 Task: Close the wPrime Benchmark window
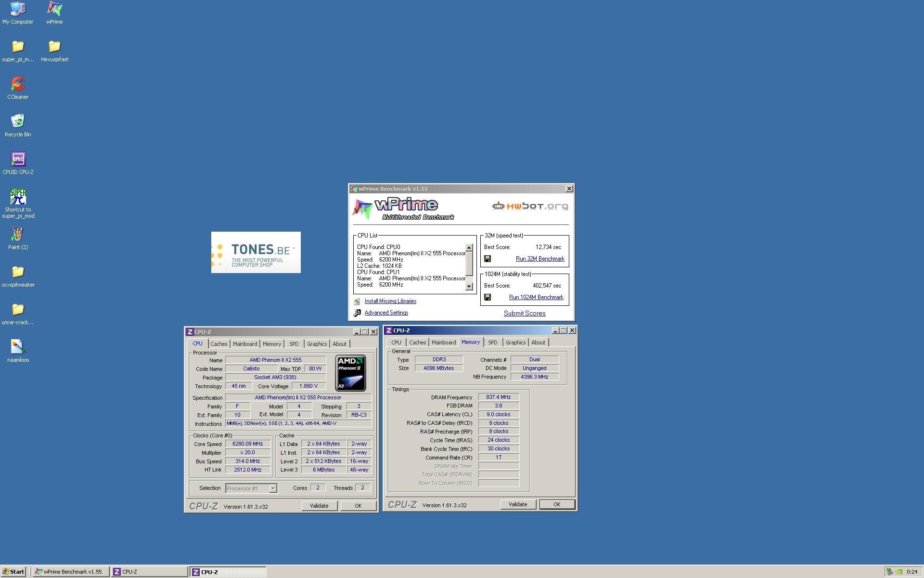569,189
